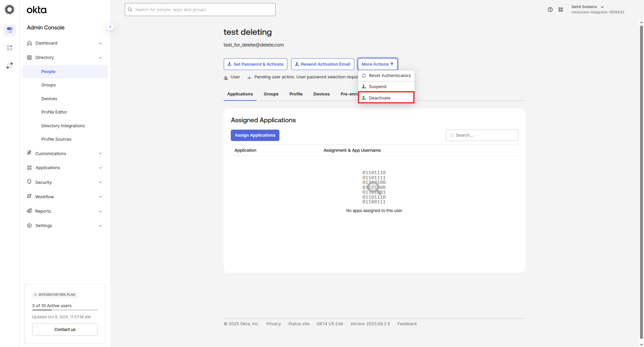Collapse the Directory section chevron
The height and width of the screenshot is (347, 644).
coord(100,58)
